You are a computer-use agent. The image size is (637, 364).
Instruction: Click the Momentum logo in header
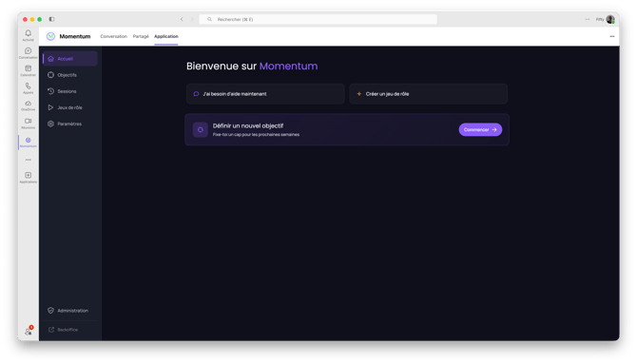50,36
